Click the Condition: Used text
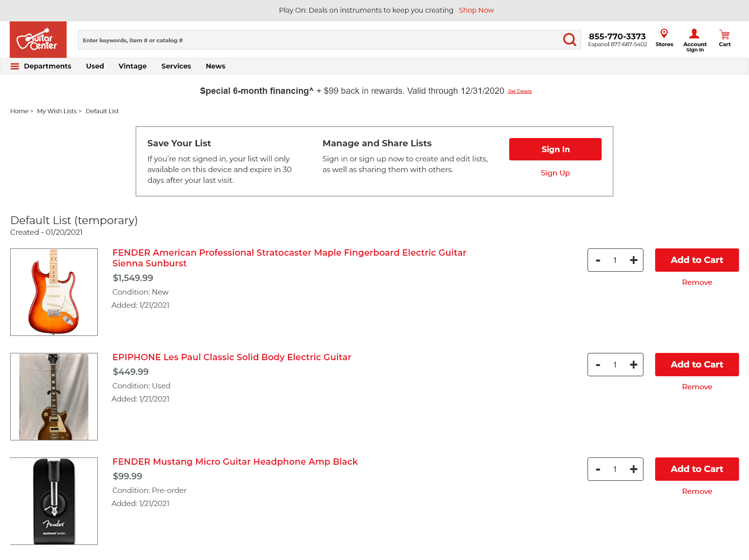749x560 pixels. 141,386
